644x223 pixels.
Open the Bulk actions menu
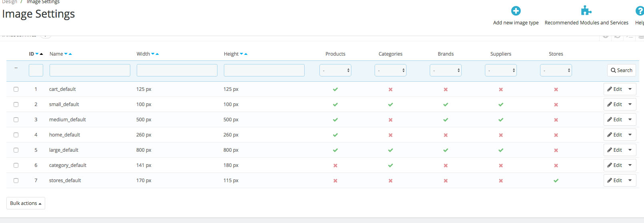(26, 203)
